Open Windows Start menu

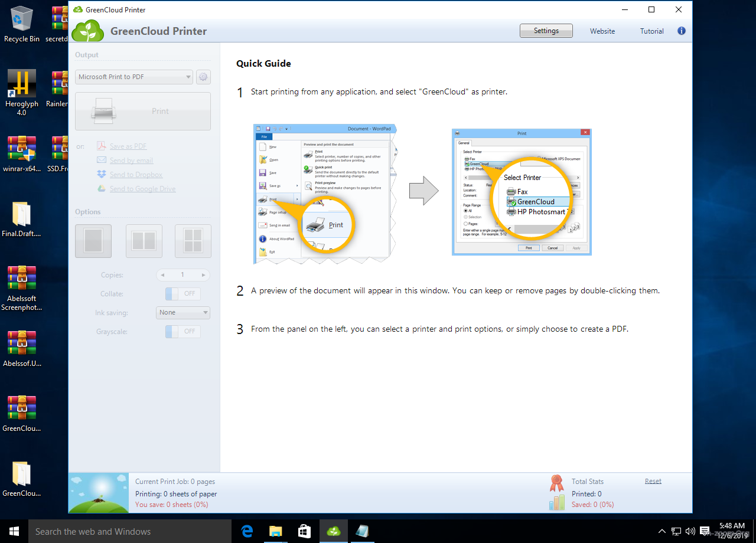tap(14, 531)
